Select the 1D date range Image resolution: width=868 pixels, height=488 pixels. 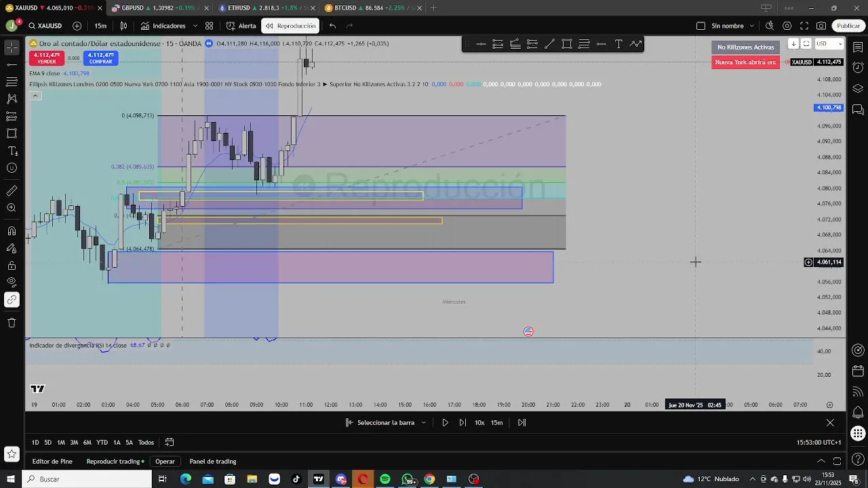[x=35, y=443]
